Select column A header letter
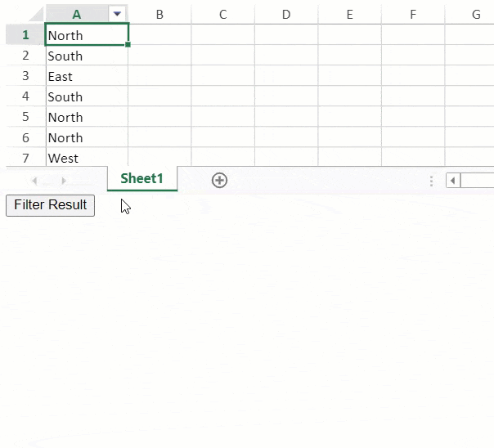This screenshot has width=494, height=448. [77, 15]
